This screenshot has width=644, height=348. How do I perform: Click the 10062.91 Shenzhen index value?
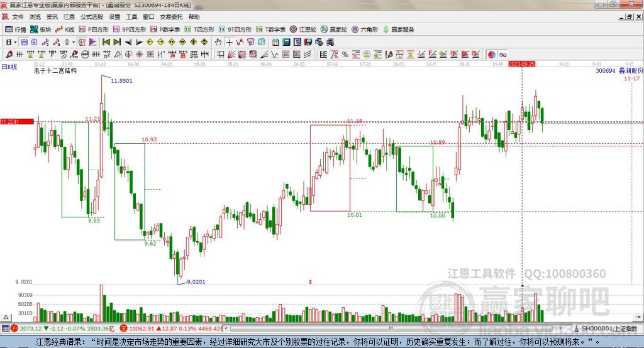click(141, 329)
